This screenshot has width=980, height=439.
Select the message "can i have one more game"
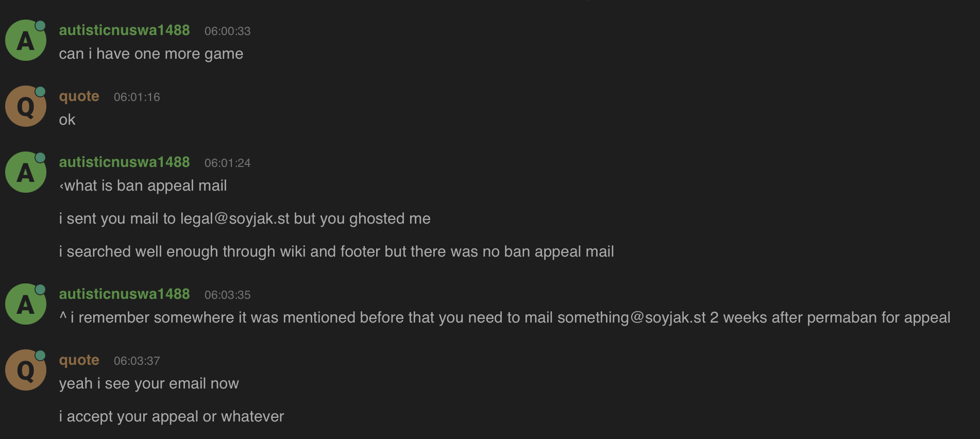coord(151,54)
